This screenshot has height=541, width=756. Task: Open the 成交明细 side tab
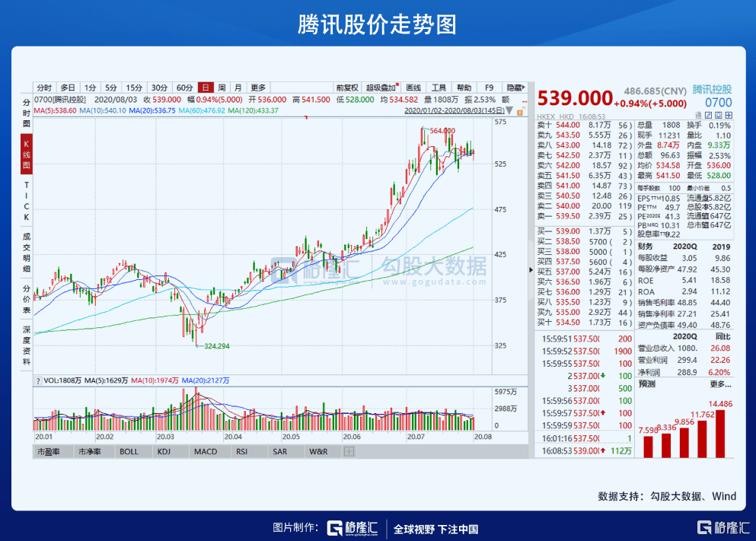pos(27,253)
